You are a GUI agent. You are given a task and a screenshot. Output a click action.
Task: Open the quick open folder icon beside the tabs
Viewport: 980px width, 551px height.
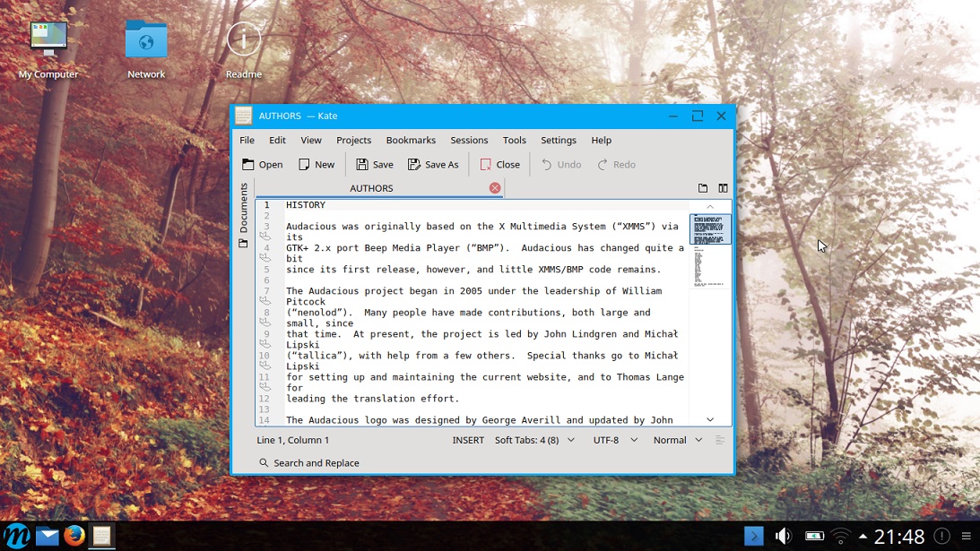(x=703, y=188)
